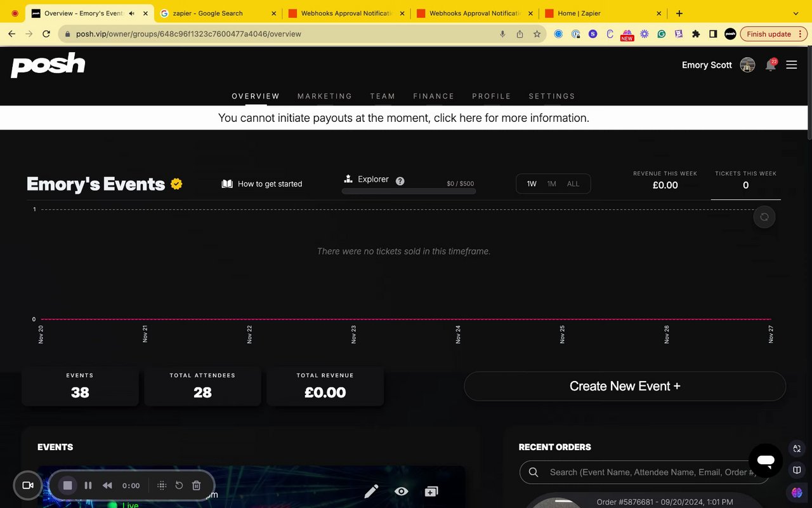Click the payouts information banner
812x508 pixels.
click(403, 118)
